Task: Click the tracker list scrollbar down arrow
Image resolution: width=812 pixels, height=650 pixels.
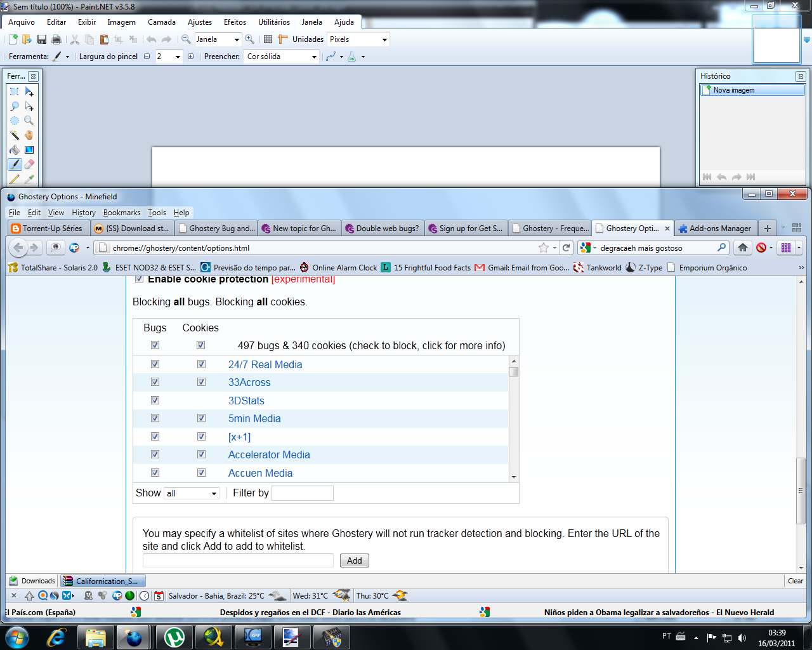Action: [x=514, y=477]
